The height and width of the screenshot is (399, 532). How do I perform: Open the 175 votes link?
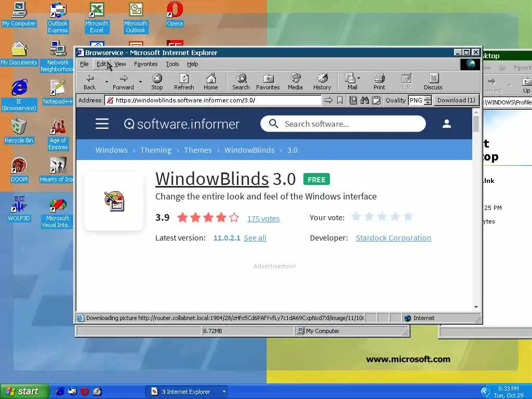click(263, 219)
